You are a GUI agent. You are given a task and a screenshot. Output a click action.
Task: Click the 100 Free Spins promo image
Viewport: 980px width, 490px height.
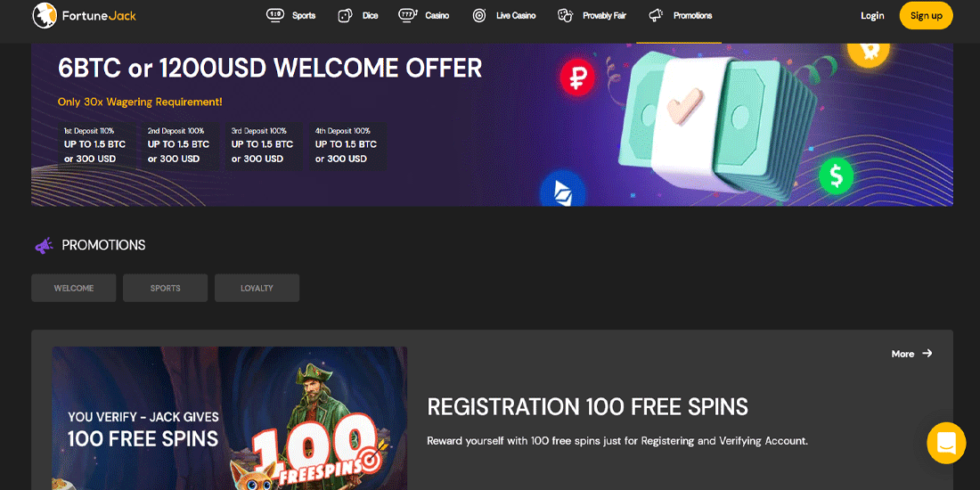tap(229, 418)
